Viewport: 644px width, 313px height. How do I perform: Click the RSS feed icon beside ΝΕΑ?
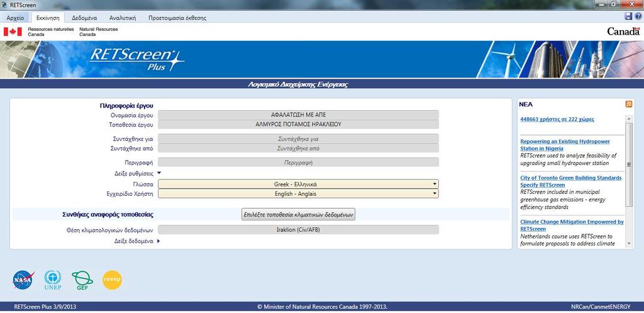(628, 104)
